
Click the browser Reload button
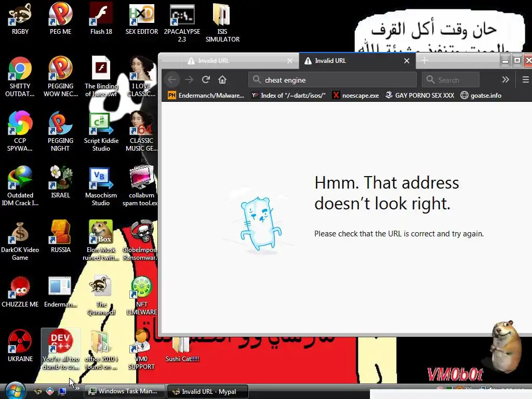pos(206,79)
